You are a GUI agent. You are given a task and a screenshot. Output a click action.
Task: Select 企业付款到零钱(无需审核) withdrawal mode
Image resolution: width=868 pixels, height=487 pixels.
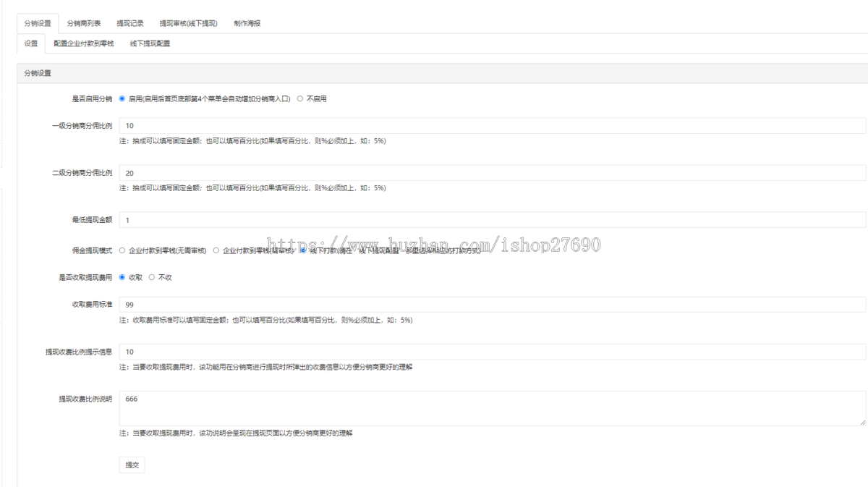(122, 250)
